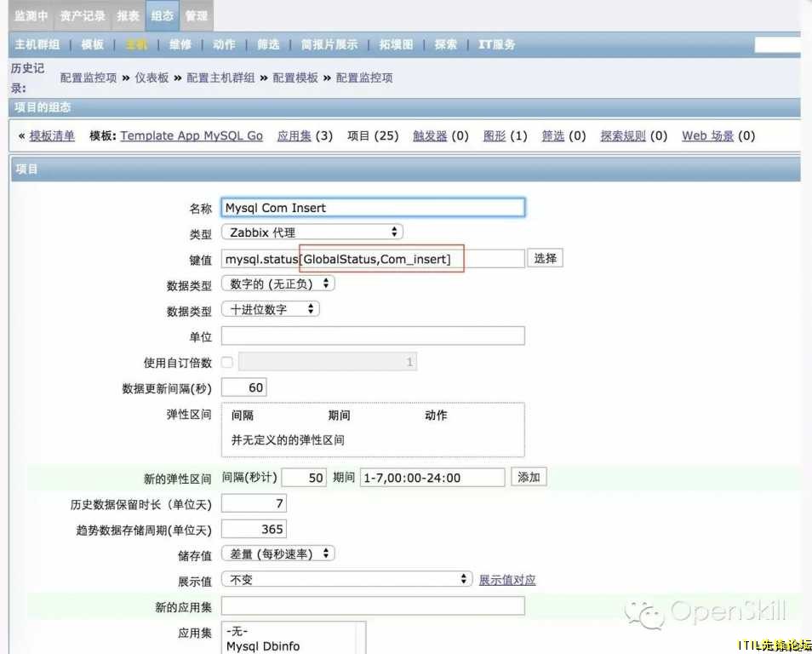Click the 选择 button beside 键值

point(546,258)
